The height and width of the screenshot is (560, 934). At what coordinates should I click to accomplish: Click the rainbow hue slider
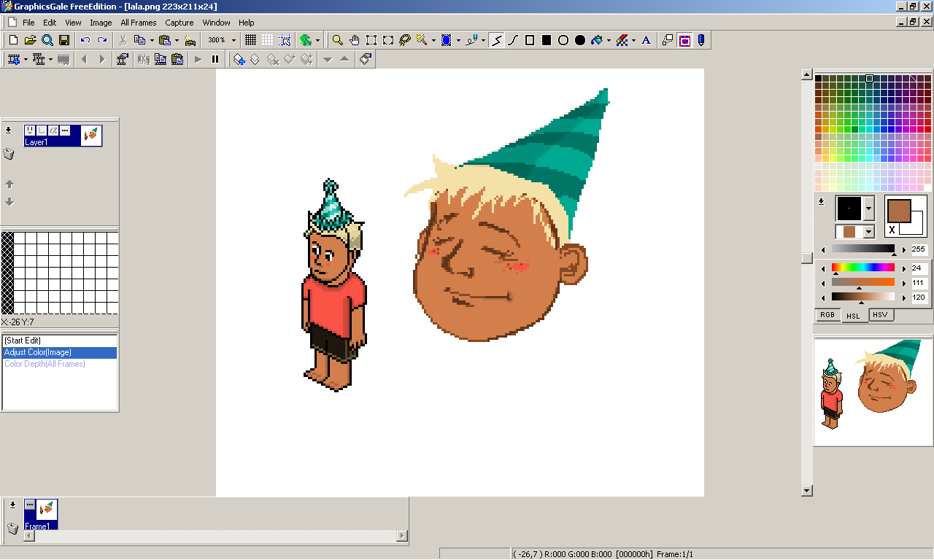[862, 268]
